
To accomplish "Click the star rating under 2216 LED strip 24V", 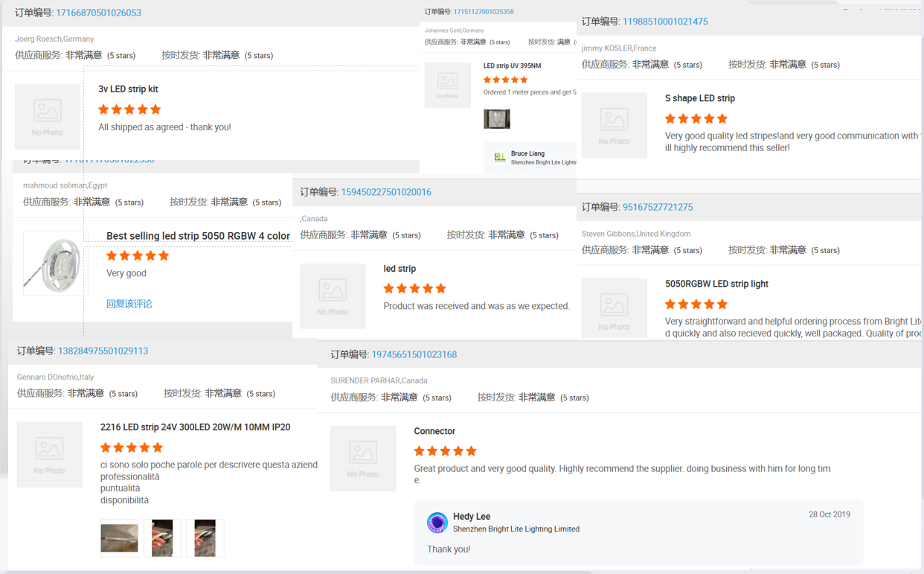I will click(x=132, y=447).
